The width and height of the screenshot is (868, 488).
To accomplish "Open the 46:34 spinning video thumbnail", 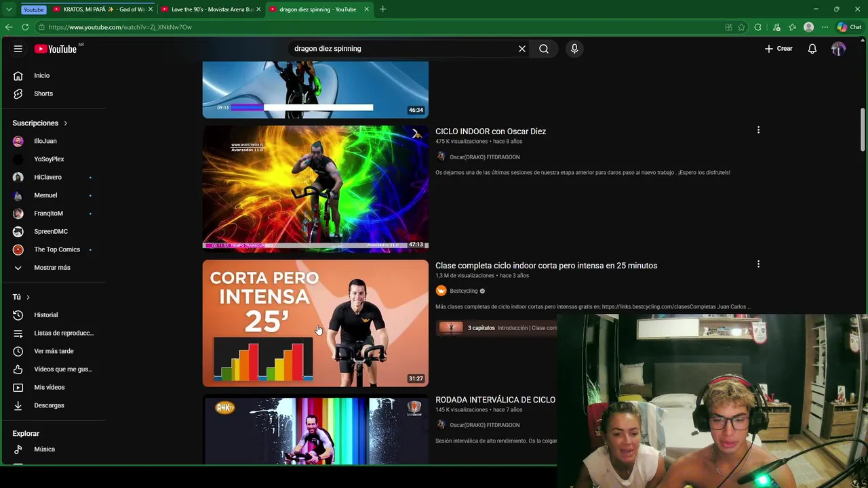I will [x=315, y=89].
